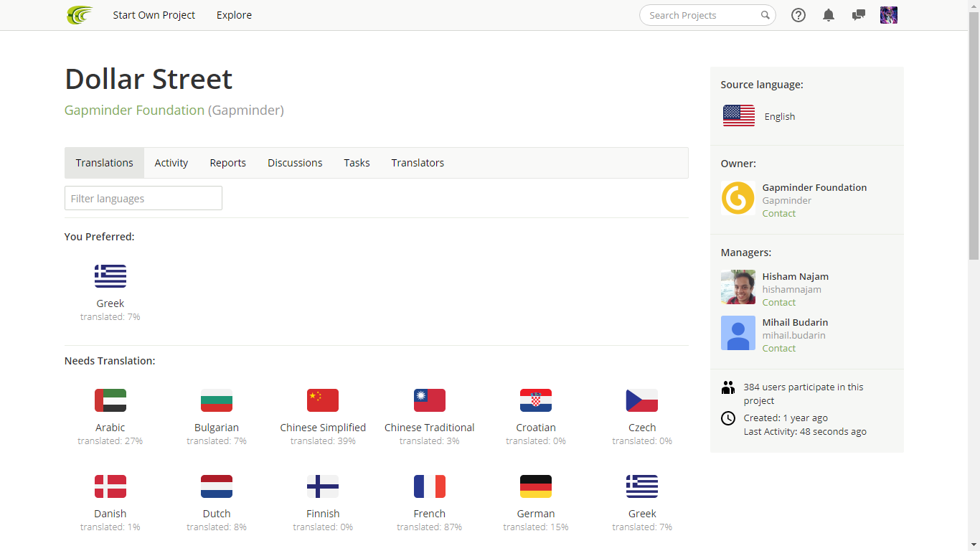
Task: Open Dutch flag icon
Action: click(217, 486)
